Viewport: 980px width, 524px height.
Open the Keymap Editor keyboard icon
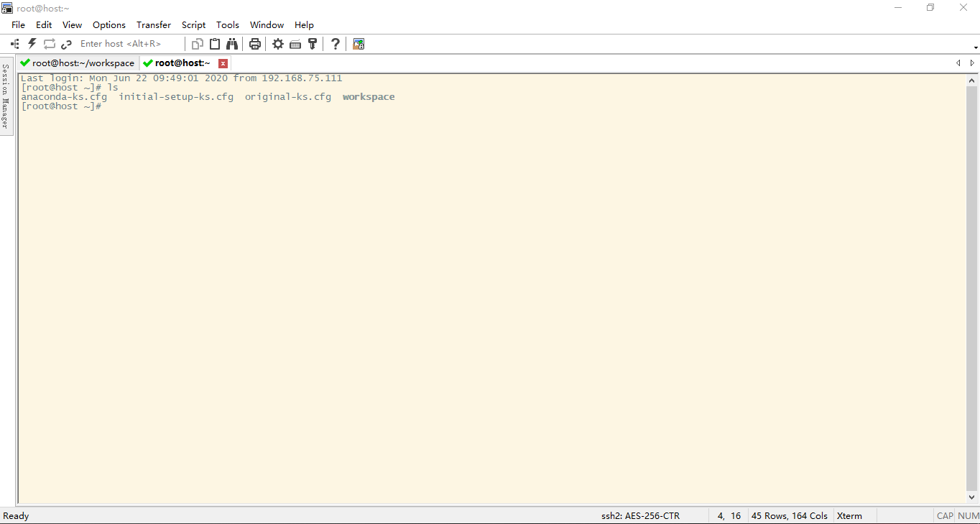(295, 45)
